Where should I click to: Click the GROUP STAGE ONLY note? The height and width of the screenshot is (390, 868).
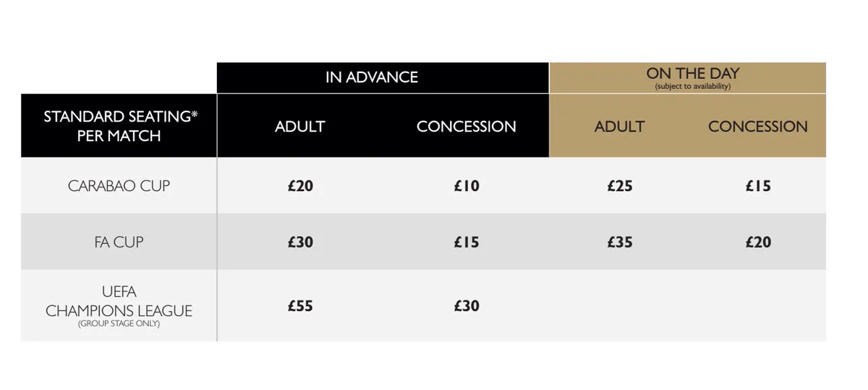tap(119, 324)
